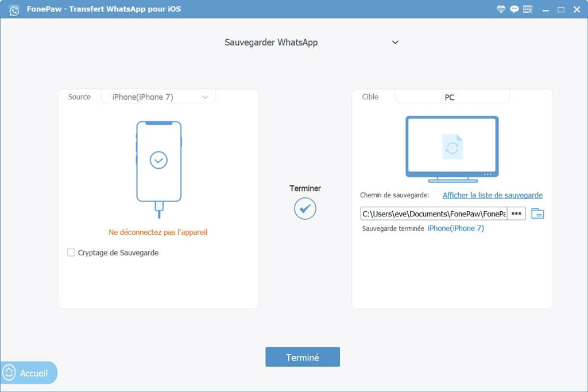Viewport: 588px width, 392px height.
Task: Minimize the FonePaw window
Action: coord(546,10)
